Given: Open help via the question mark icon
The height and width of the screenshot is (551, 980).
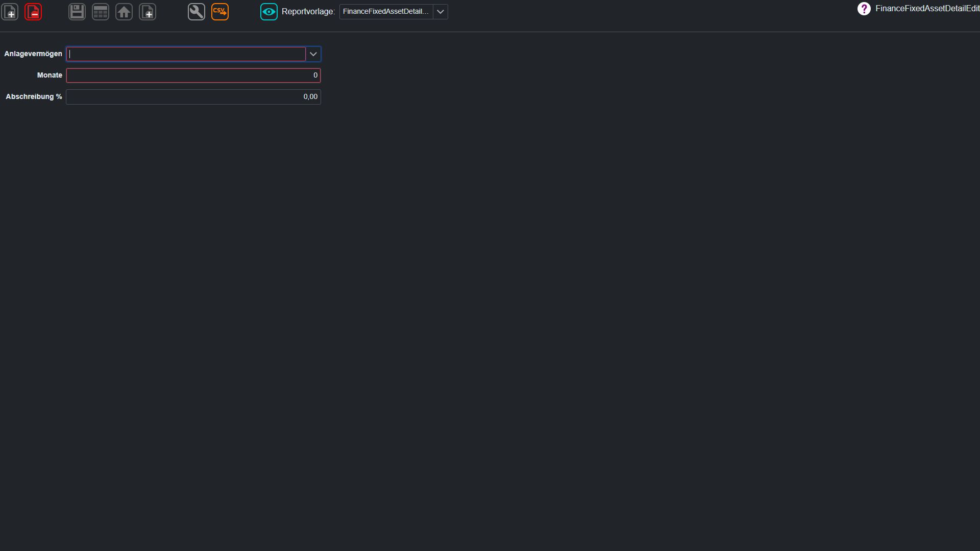Looking at the screenshot, I should coord(864,9).
